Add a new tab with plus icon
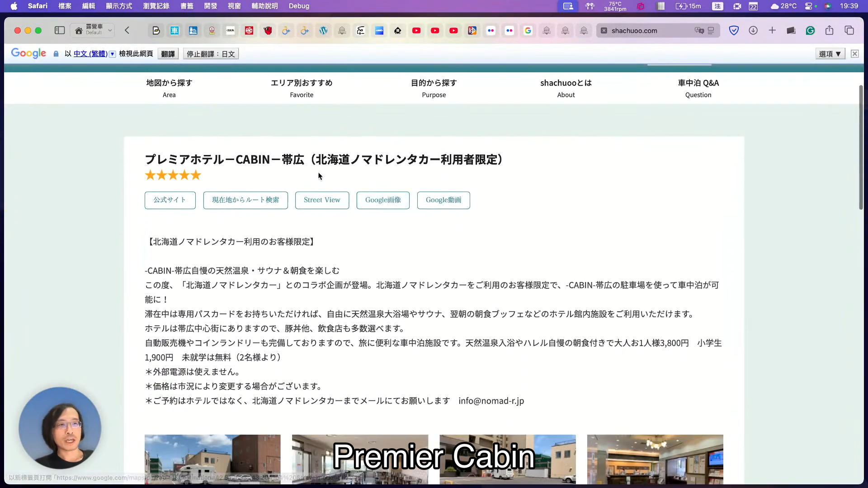Image resolution: width=868 pixels, height=488 pixels. [772, 30]
